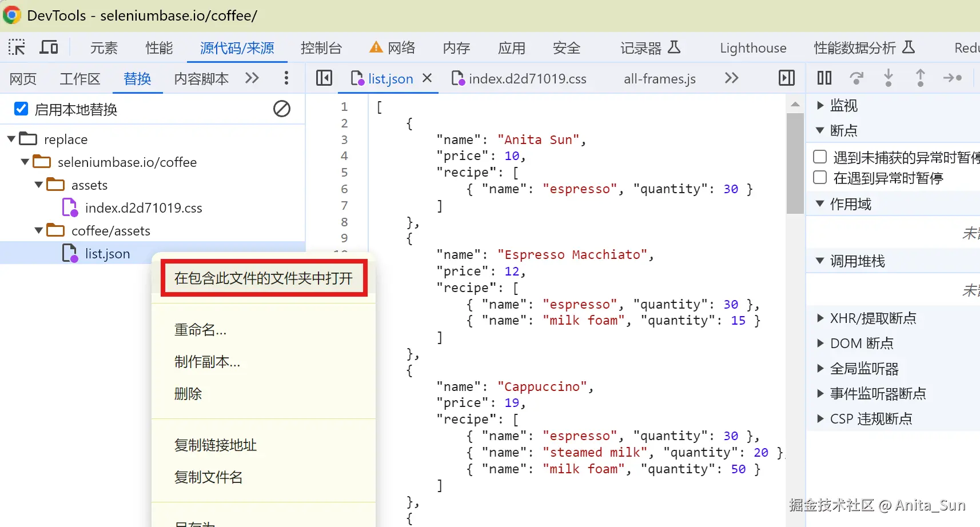The height and width of the screenshot is (527, 980).
Task: Click the seleniumbase.io/coffee folder icon
Action: pyautogui.click(x=42, y=162)
